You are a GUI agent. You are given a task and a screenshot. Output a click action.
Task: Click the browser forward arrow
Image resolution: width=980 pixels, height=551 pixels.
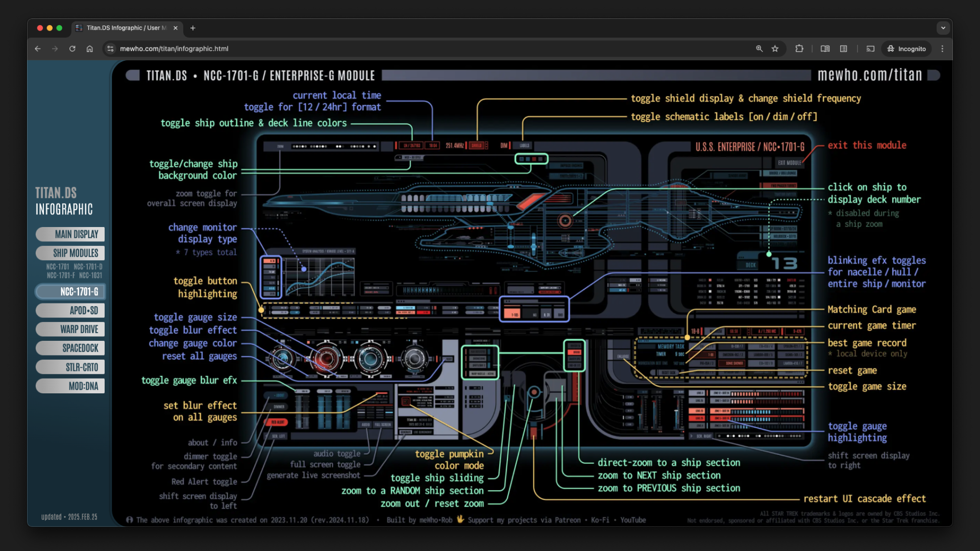tap(55, 49)
